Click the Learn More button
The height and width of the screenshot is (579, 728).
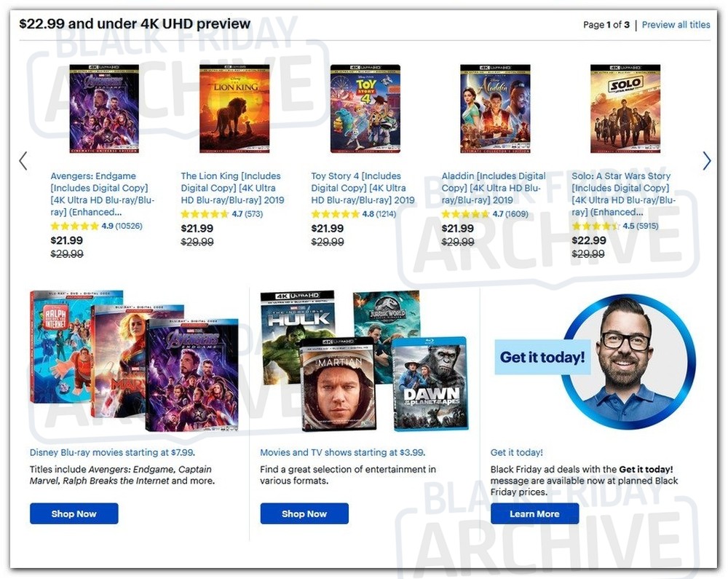click(534, 513)
